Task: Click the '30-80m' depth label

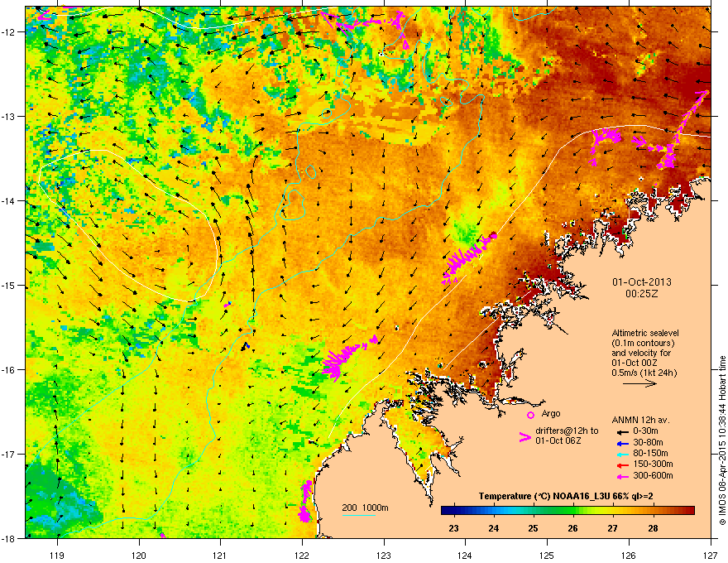Action: click(648, 443)
